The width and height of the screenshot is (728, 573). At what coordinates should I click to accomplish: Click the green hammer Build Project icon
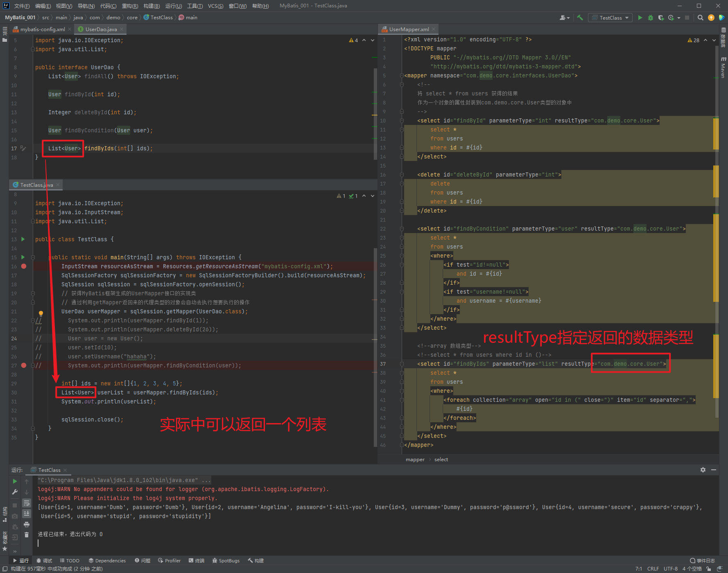pos(580,18)
